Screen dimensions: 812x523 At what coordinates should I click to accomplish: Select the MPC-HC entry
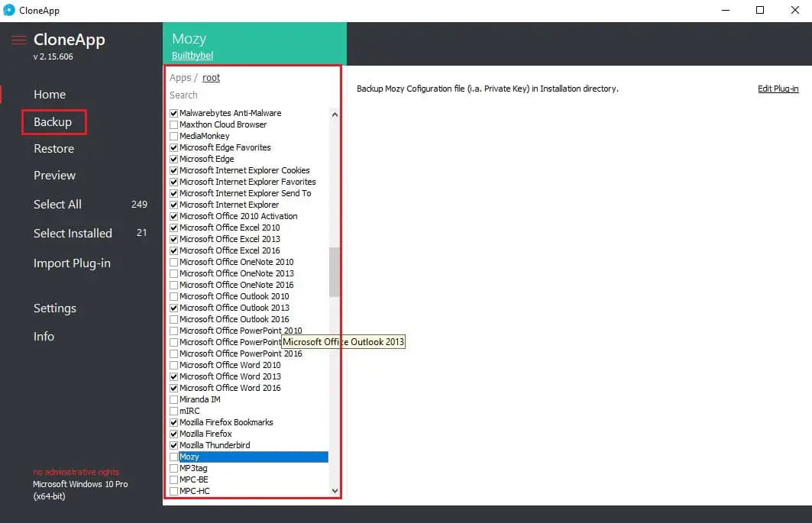194,491
